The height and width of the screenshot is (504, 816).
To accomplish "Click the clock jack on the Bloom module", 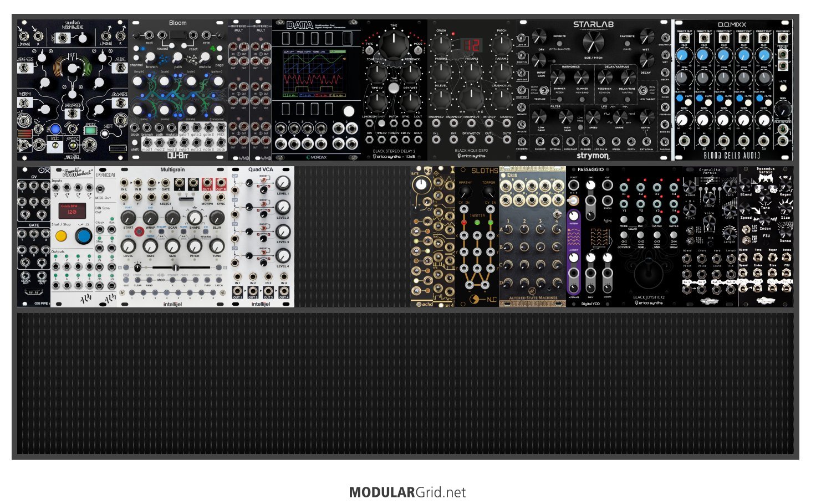I will coord(135,127).
